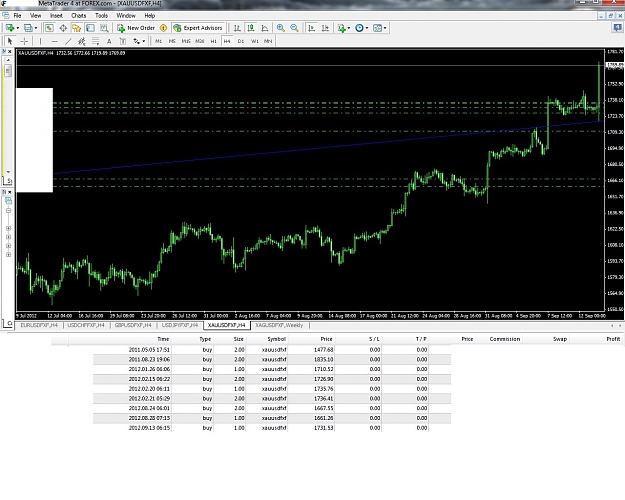The width and height of the screenshot is (625, 500).
Task: Select the order dated 2012.09.13 06:15
Action: pyautogui.click(x=272, y=428)
